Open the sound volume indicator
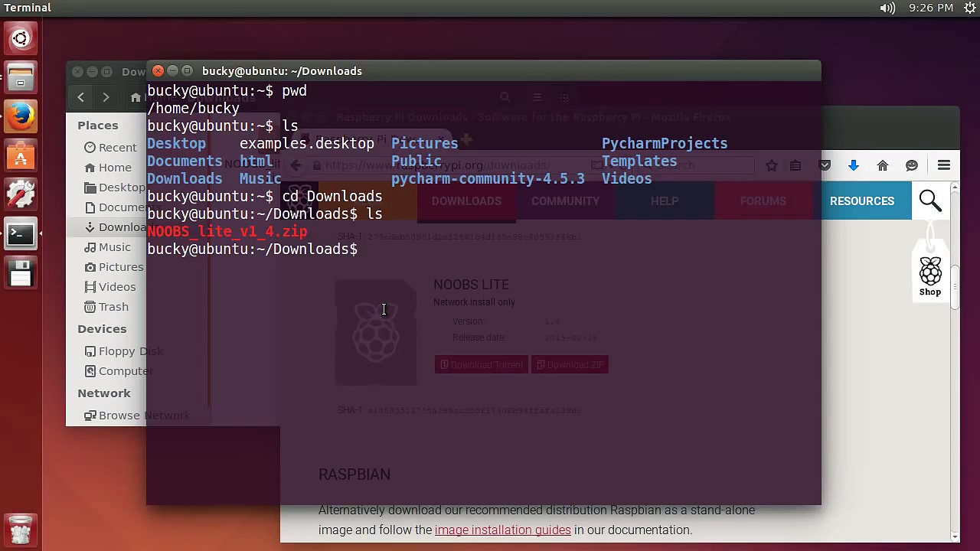This screenshot has width=980, height=551. click(887, 8)
